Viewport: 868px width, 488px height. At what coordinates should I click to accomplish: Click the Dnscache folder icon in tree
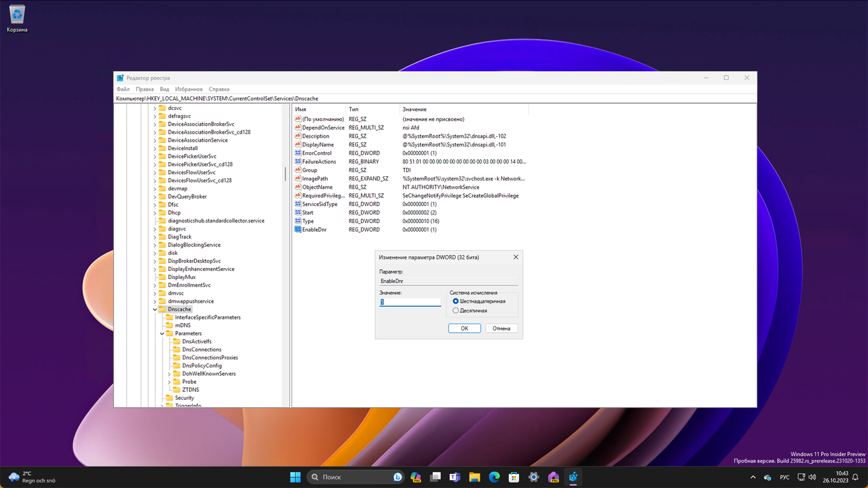[162, 309]
